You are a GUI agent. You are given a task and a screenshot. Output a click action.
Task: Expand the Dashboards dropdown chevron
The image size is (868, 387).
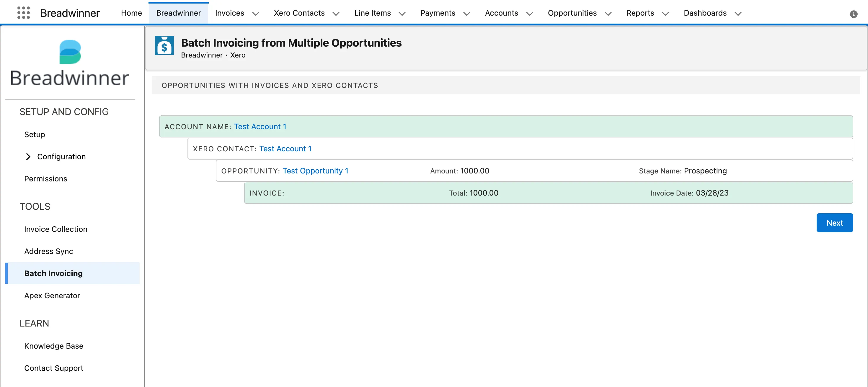[x=738, y=14]
